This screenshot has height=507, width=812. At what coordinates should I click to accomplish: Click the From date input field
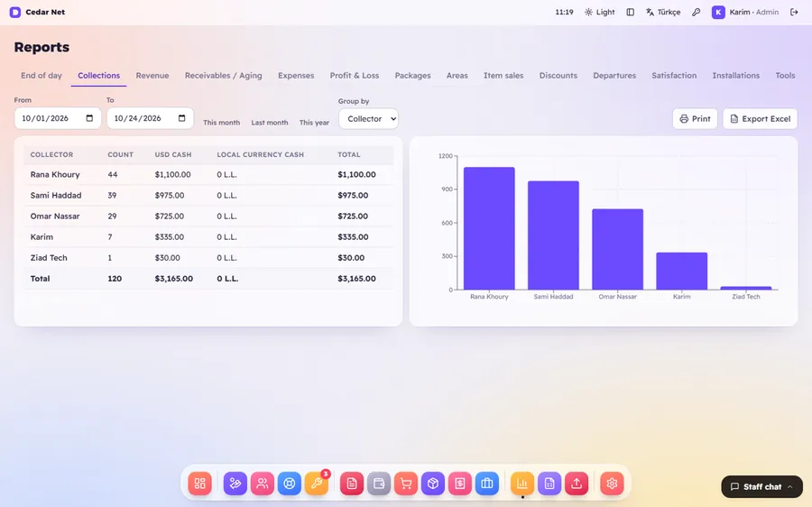tap(58, 118)
